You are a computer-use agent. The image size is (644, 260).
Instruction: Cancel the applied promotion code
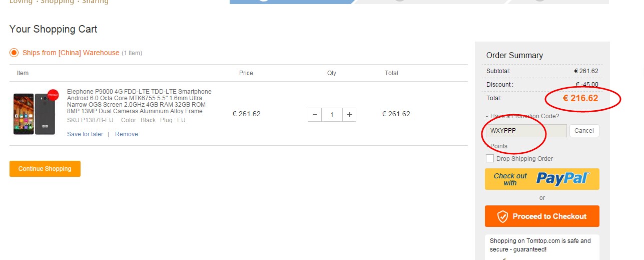pos(584,131)
